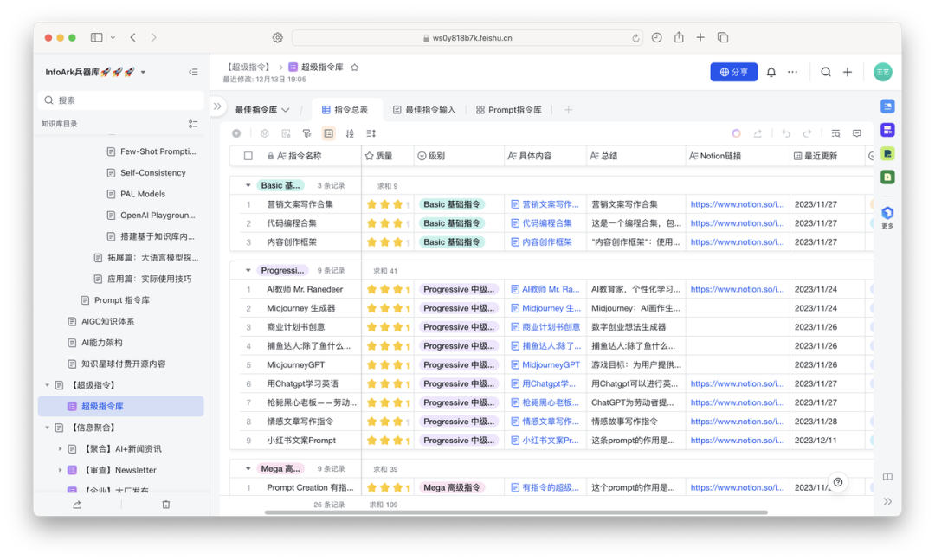
Task: Open the row height toolbar icon
Action: (x=371, y=133)
